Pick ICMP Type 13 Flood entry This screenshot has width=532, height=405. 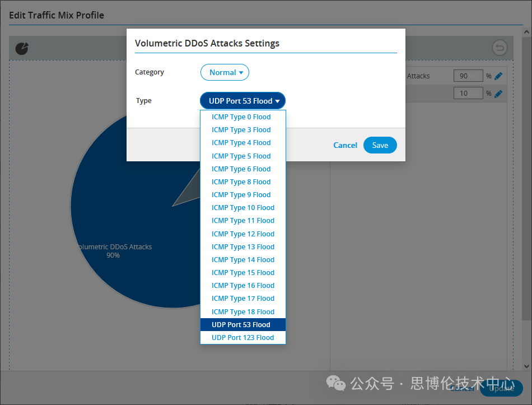242,247
